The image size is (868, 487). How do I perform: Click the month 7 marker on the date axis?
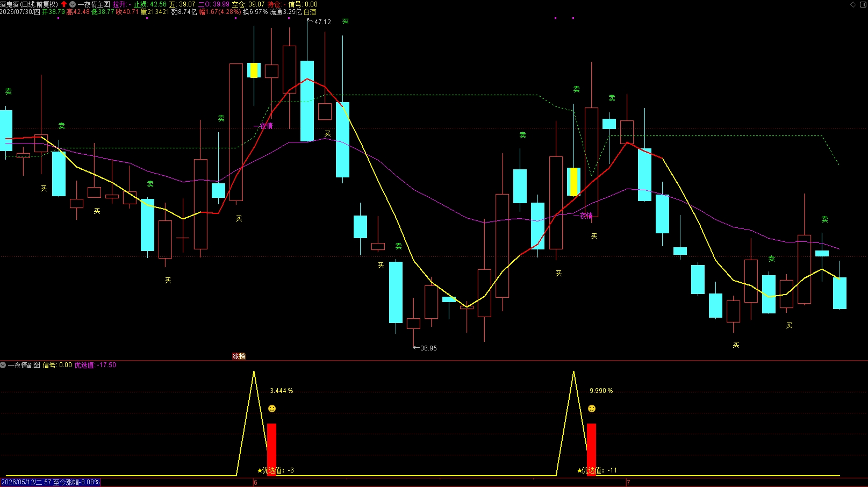(628, 483)
